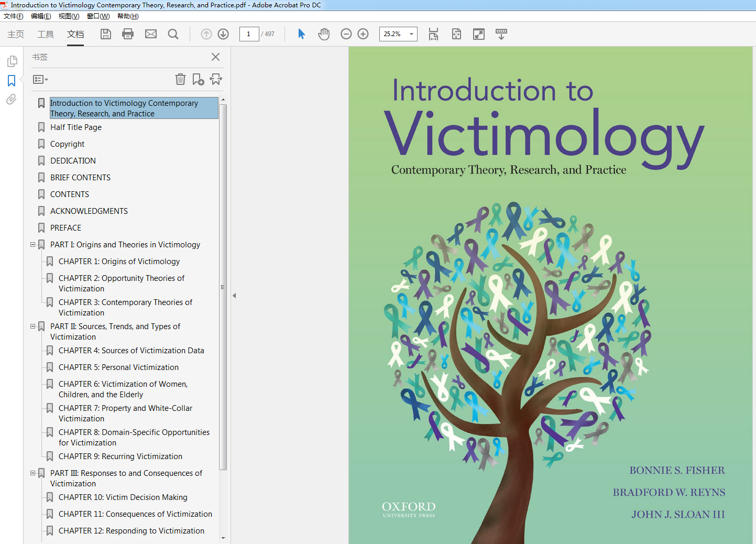
Task: Open CHAPTER 3: Contemporary Theories bookmark
Action: pyautogui.click(x=125, y=308)
